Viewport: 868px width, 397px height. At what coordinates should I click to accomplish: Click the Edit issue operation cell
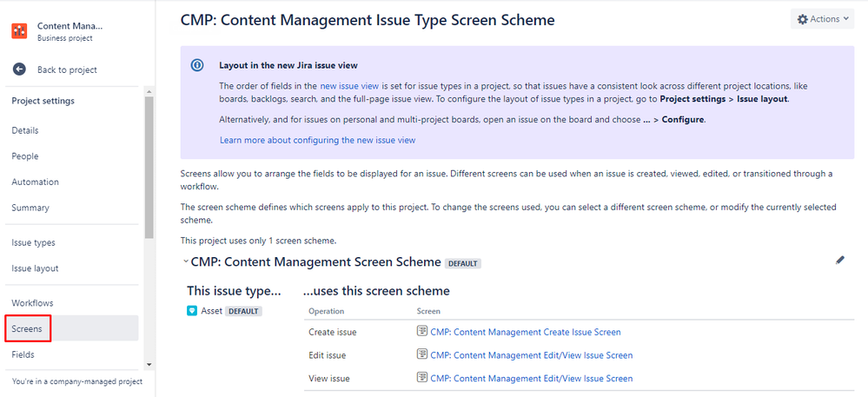pyautogui.click(x=328, y=355)
